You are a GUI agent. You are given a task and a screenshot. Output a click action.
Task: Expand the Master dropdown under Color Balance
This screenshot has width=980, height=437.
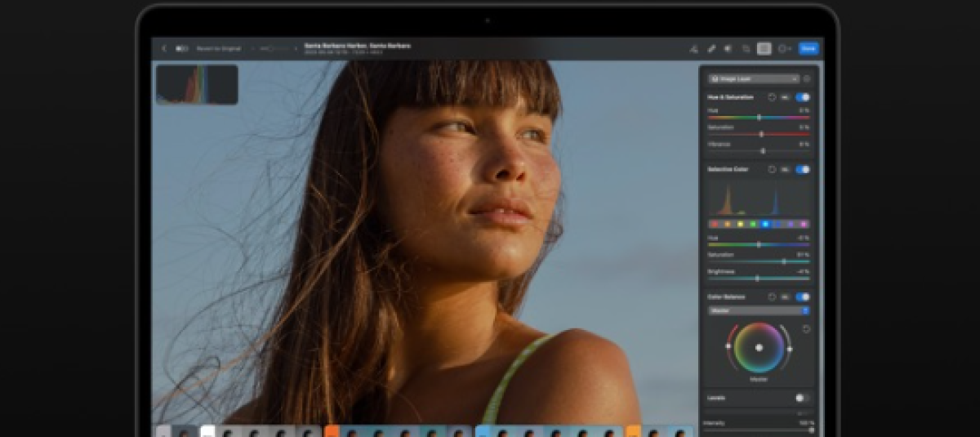759,310
